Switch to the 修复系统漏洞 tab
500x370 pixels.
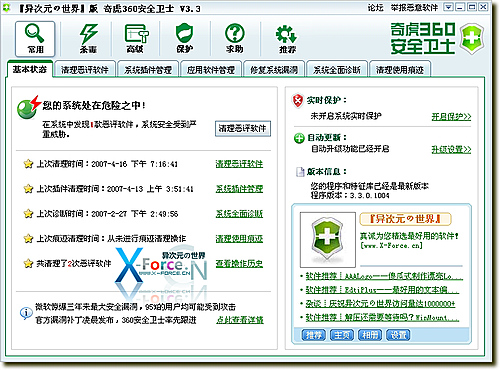tap(274, 70)
